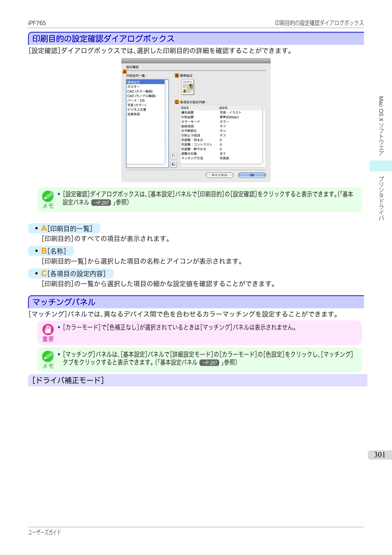
Task: Click the オン value for 文字鮮鋭化
Action: (x=223, y=131)
